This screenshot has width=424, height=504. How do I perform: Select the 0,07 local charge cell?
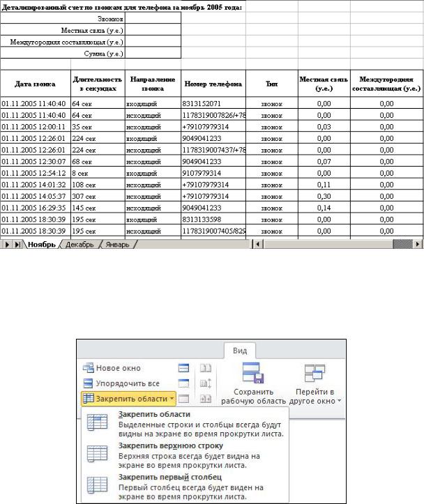pyautogui.click(x=324, y=161)
